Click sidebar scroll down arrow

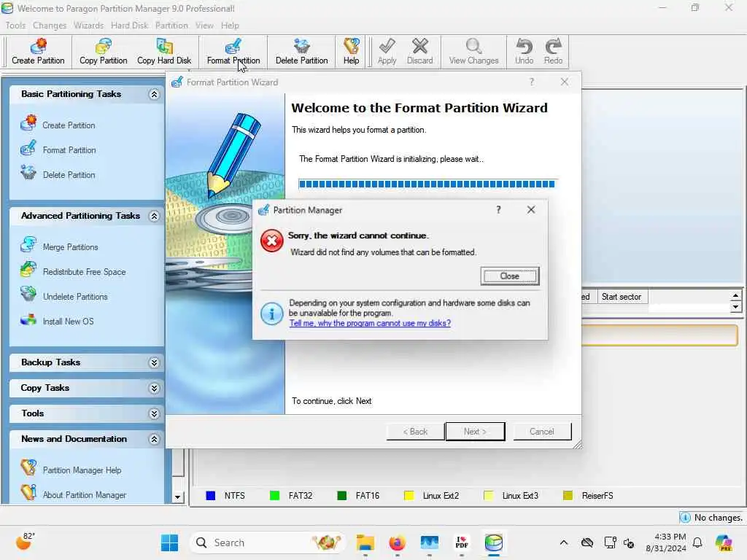coord(178,497)
